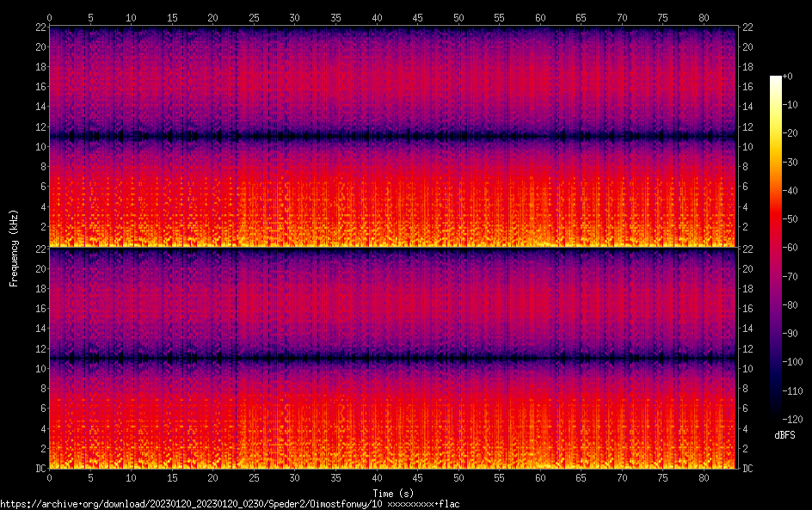This screenshot has height=510, width=812.
Task: Click the "Time (s)" axis label
Action: click(x=393, y=493)
